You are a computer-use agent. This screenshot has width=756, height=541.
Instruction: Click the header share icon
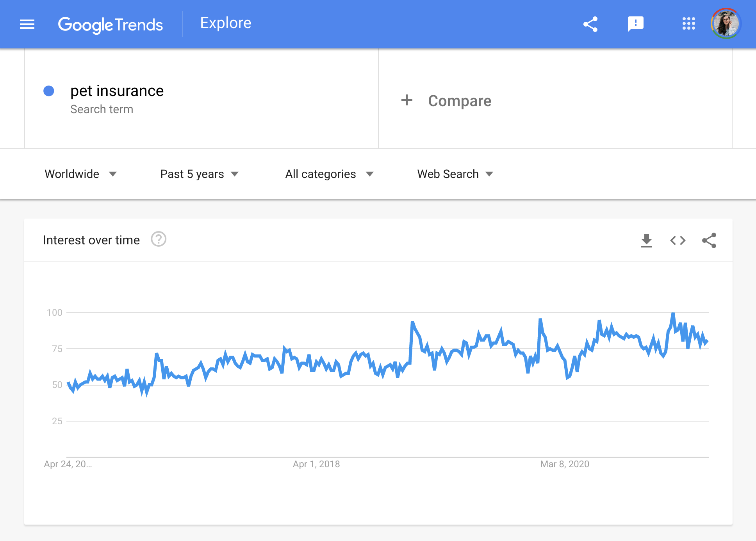tap(590, 24)
